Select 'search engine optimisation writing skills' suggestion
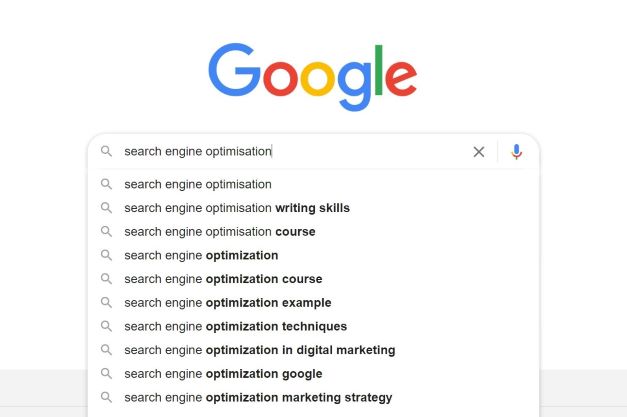The width and height of the screenshot is (627, 417). pos(314,208)
